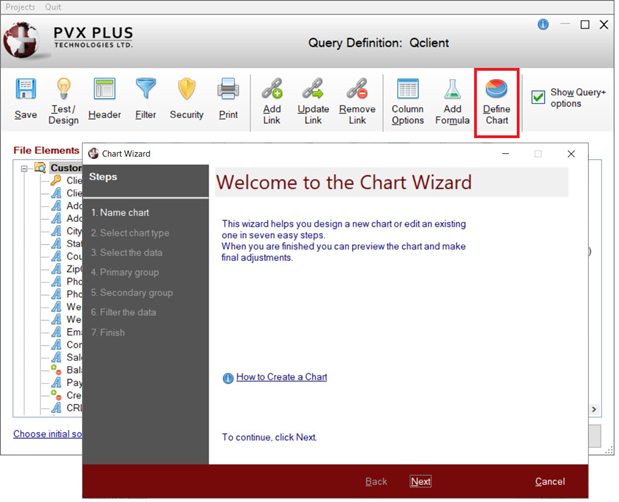Collapse the Customer tree node
Image resolution: width=619 pixels, height=502 pixels.
24,168
